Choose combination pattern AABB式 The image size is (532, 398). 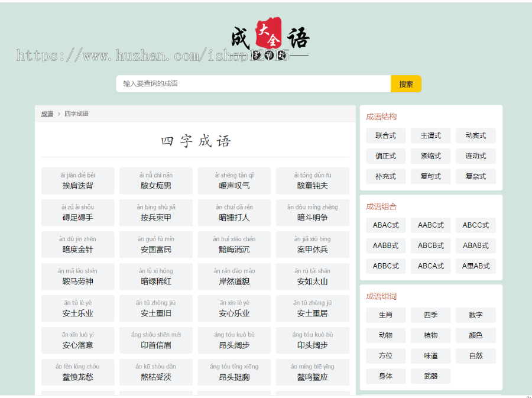tap(386, 245)
